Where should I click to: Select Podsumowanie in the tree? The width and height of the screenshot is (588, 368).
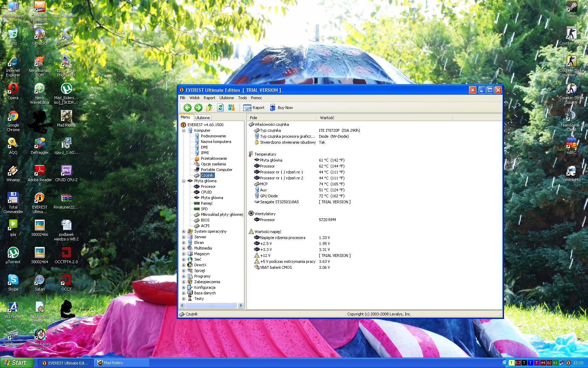213,136
